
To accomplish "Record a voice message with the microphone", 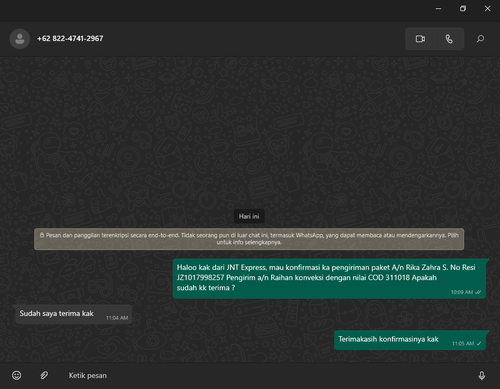I will click(482, 376).
